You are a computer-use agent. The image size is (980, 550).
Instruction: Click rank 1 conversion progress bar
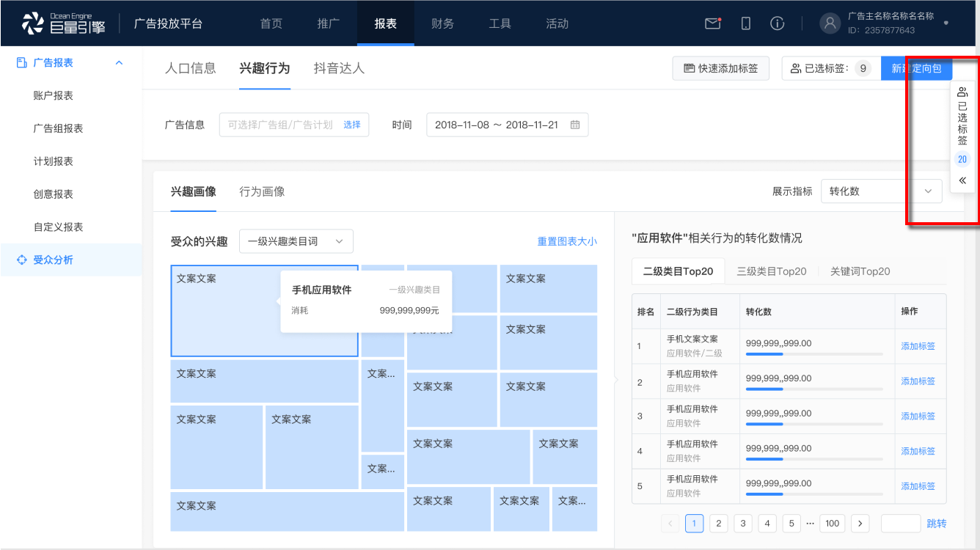(814, 354)
